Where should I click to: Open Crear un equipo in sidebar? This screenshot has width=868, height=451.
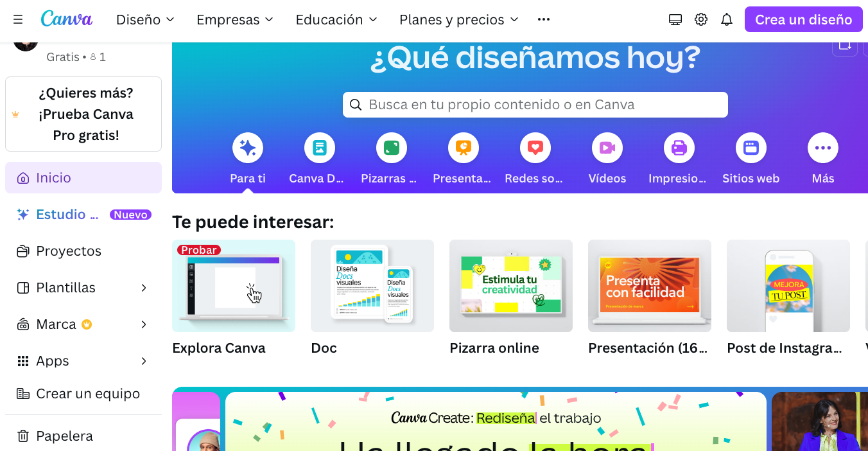83,394
